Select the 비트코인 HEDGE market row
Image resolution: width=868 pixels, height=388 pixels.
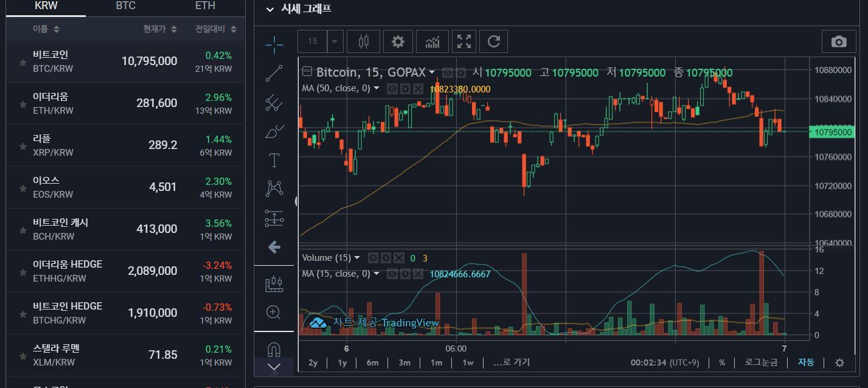[125, 313]
